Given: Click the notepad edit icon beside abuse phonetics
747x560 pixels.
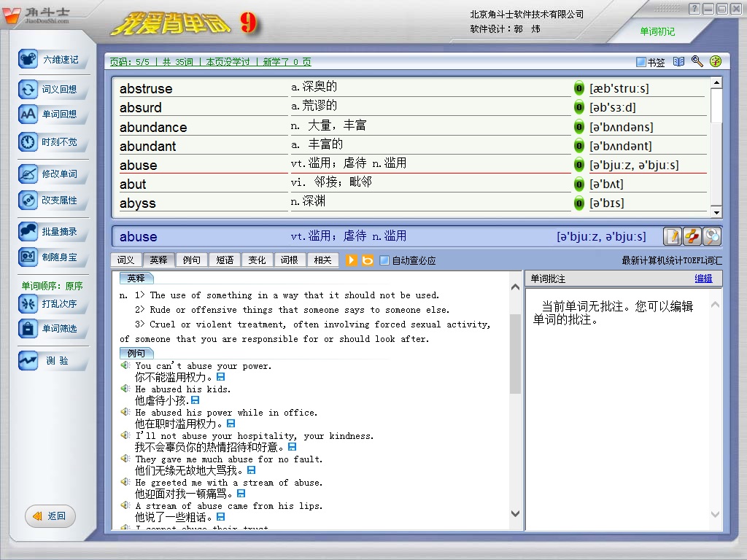Looking at the screenshot, I should (x=672, y=236).
